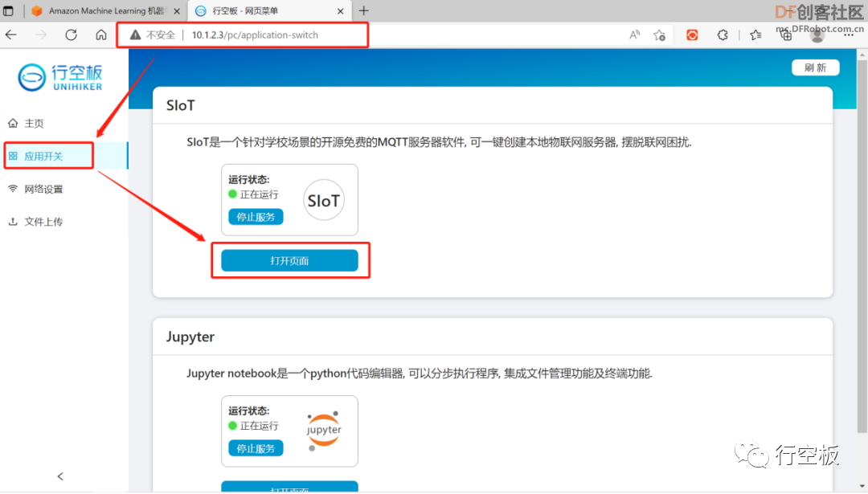Image resolution: width=868 pixels, height=494 pixels.
Task: Click the grid icon beside 应用开关
Action: pos(13,156)
